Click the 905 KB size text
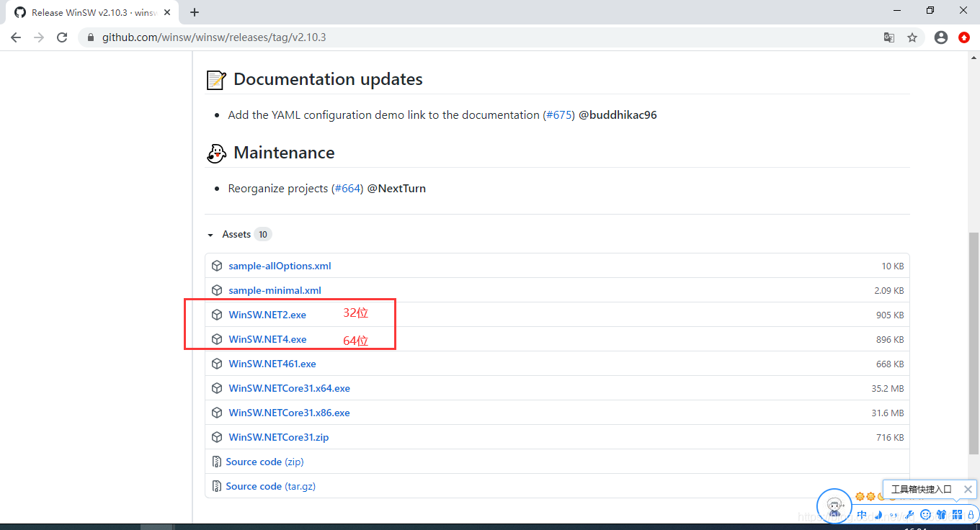Viewport: 980px width, 530px height. click(x=890, y=315)
